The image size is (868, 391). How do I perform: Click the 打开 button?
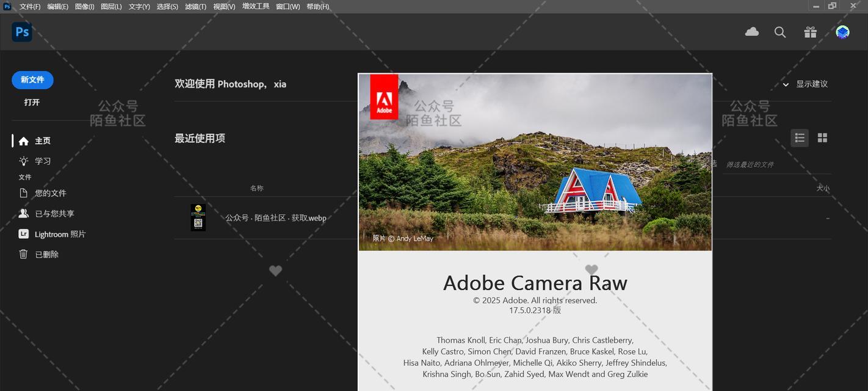click(x=32, y=103)
